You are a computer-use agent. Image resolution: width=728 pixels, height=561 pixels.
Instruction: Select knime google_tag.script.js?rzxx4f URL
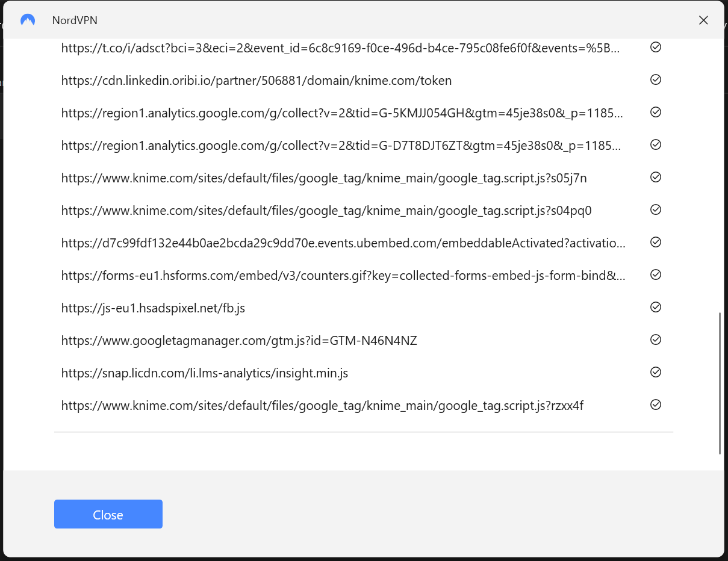coord(322,406)
